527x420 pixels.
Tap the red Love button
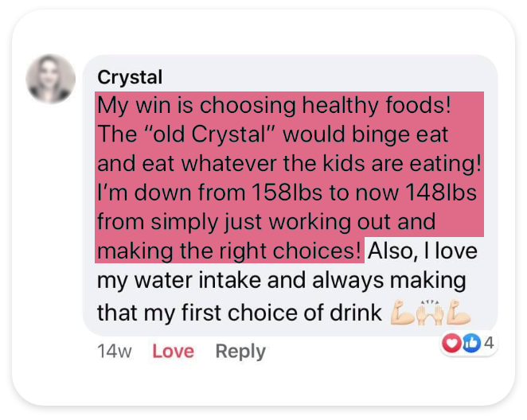coord(173,351)
